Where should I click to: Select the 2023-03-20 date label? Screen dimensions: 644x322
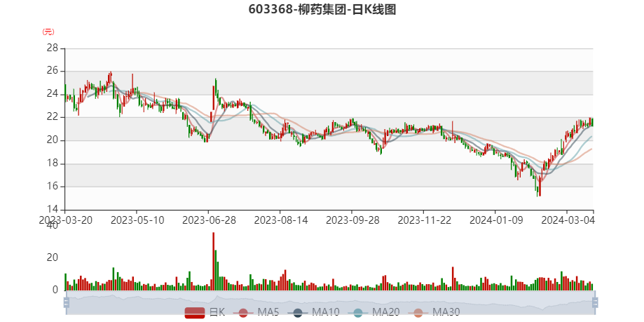66,220
